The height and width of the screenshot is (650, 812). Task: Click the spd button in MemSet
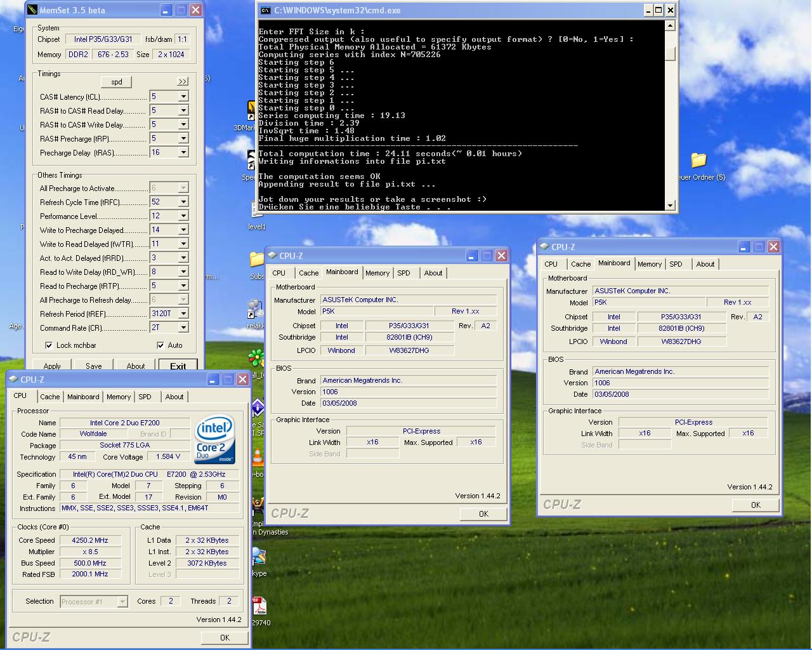point(117,82)
